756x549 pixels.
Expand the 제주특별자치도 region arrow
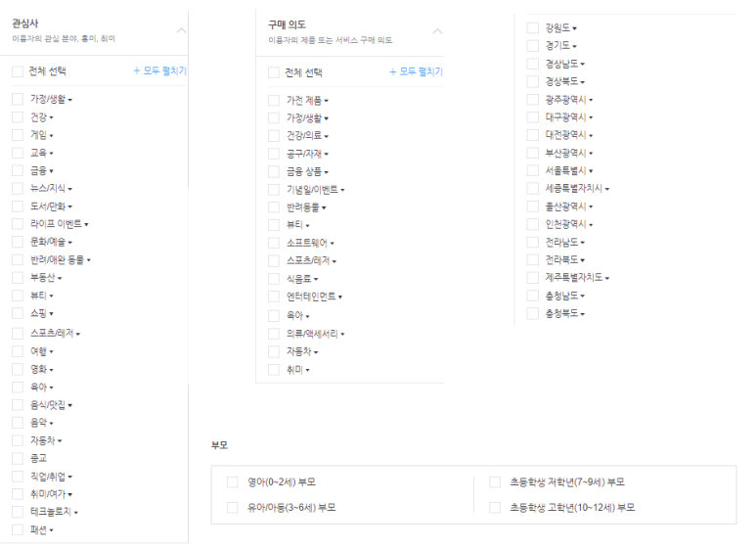click(607, 278)
